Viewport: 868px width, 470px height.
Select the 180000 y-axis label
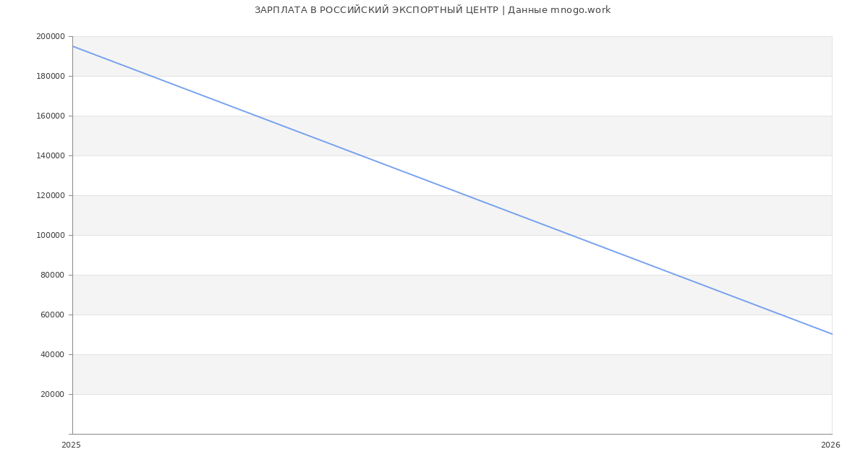click(x=51, y=77)
